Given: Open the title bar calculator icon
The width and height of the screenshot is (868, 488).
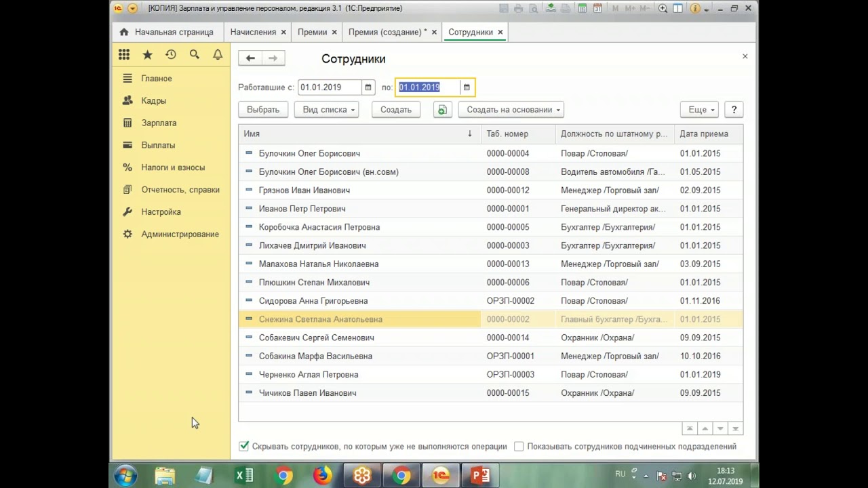Looking at the screenshot, I should [583, 9].
